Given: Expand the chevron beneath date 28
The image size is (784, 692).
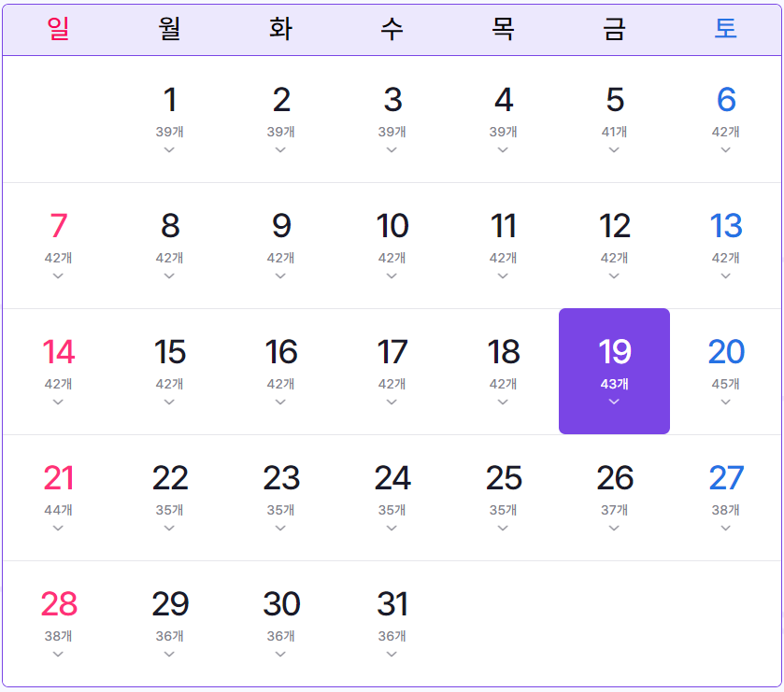Looking at the screenshot, I should point(58,654).
